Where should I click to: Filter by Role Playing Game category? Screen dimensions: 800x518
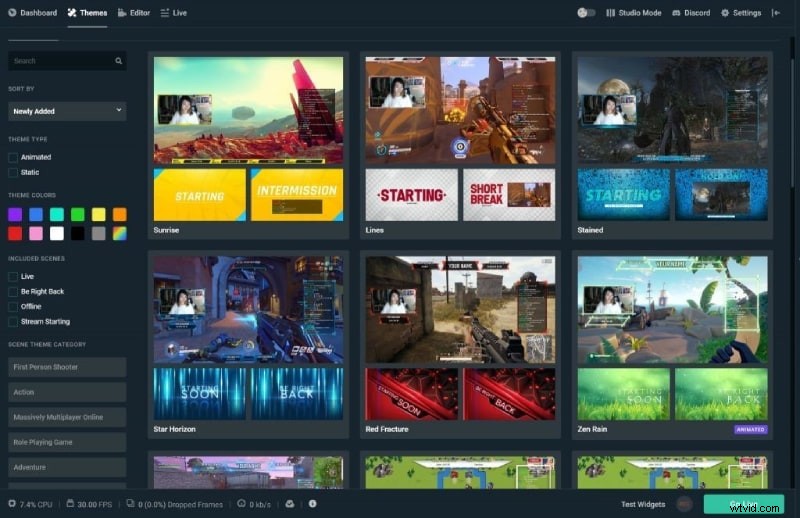67,442
